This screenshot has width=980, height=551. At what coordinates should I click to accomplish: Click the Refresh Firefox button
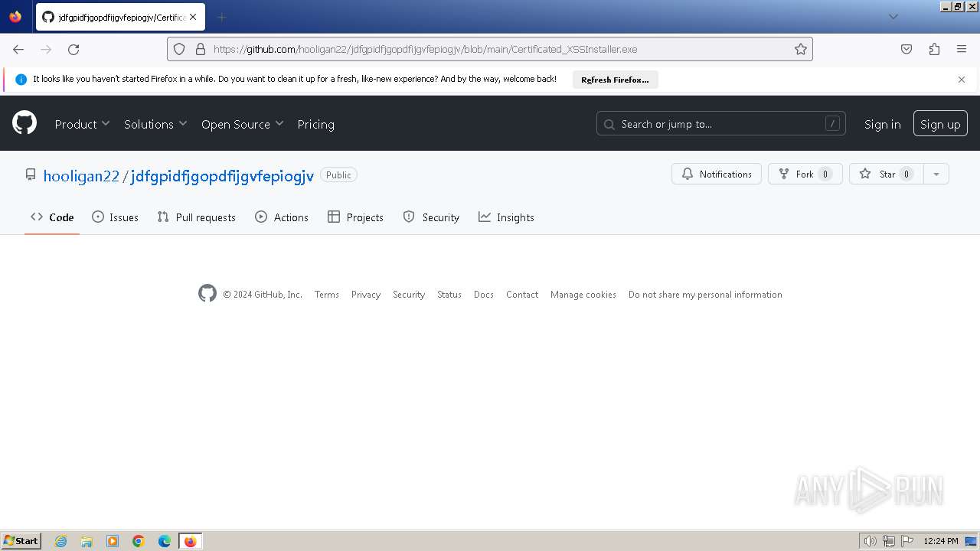pyautogui.click(x=615, y=80)
